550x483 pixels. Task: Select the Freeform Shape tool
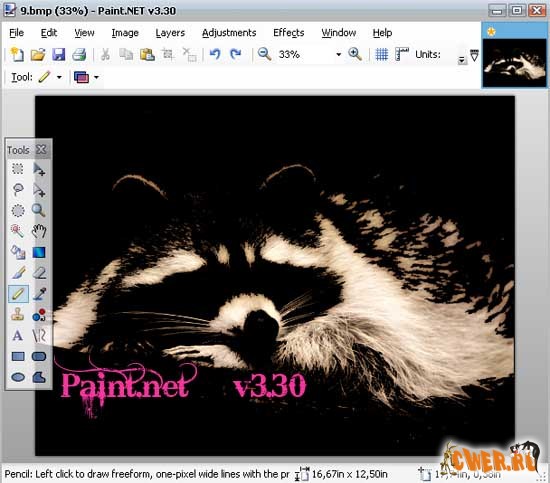pyautogui.click(x=39, y=377)
